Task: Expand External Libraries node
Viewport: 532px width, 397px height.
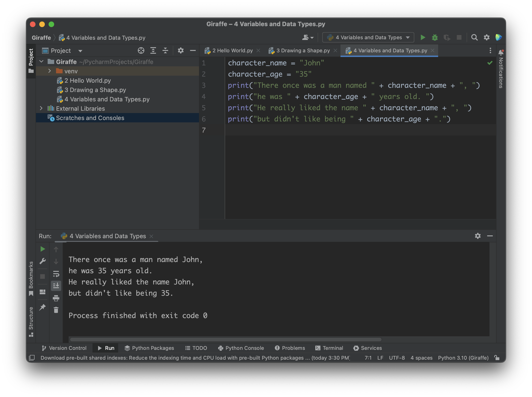Action: pos(41,108)
